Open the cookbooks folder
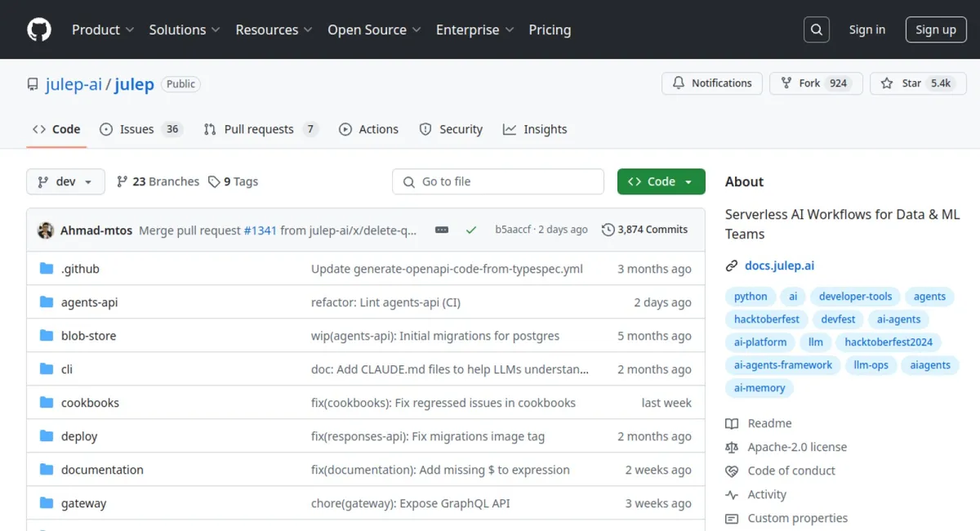Screen dimensions: 980x531 pos(90,403)
